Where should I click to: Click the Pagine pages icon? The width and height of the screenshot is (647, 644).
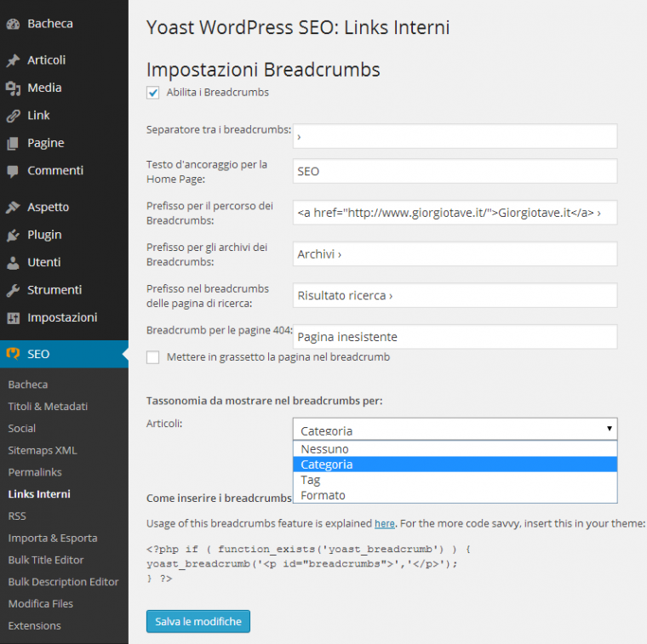coord(14,144)
